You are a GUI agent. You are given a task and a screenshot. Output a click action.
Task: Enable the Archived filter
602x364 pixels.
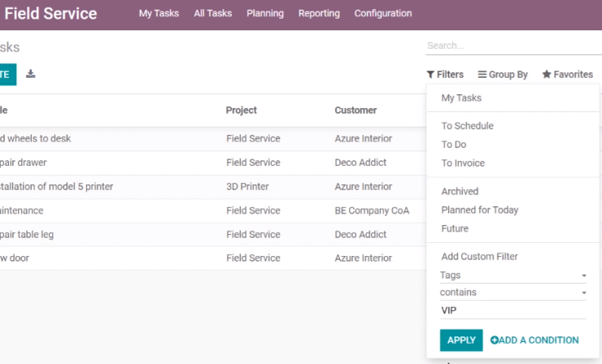[x=460, y=192]
